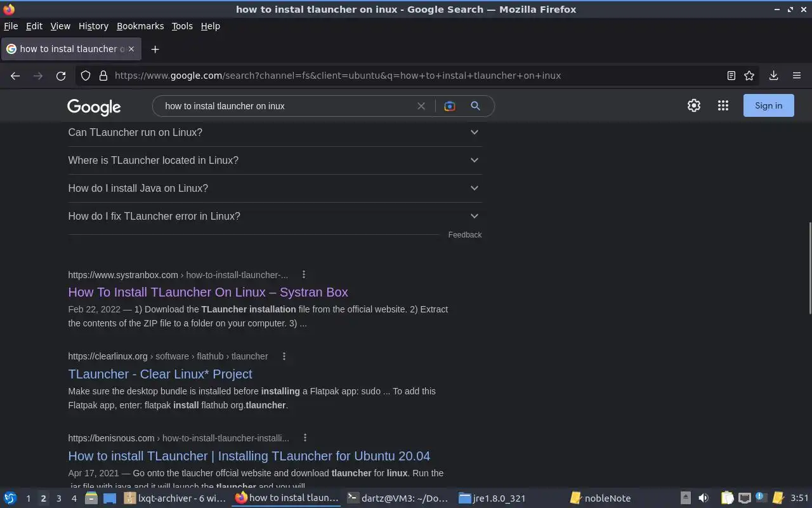Toggle Reader View for this page
The width and height of the screenshot is (812, 508).
(731, 76)
